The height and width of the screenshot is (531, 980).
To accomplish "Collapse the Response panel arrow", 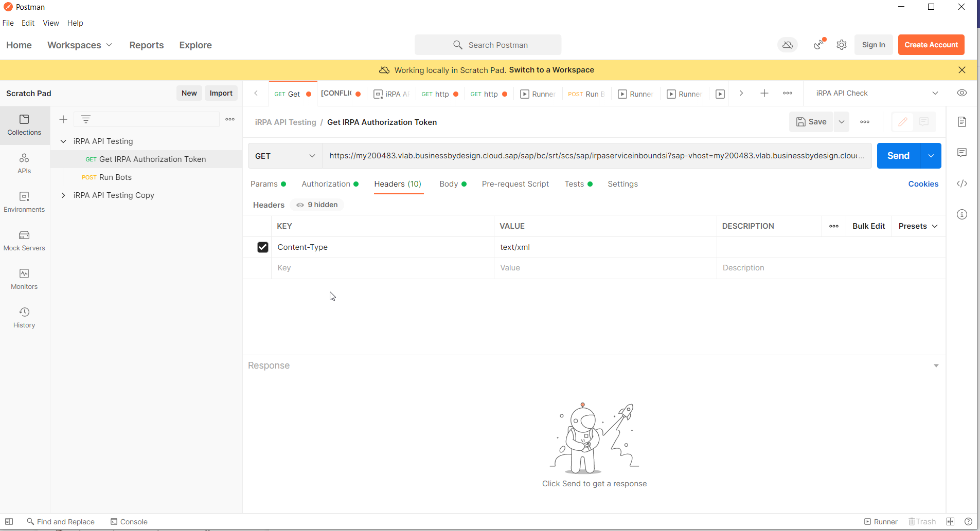I will [936, 365].
